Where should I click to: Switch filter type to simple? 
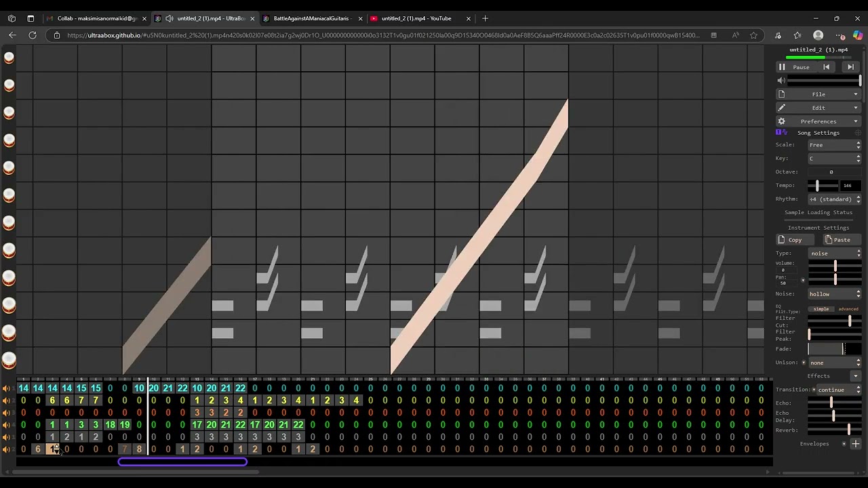(821, 309)
